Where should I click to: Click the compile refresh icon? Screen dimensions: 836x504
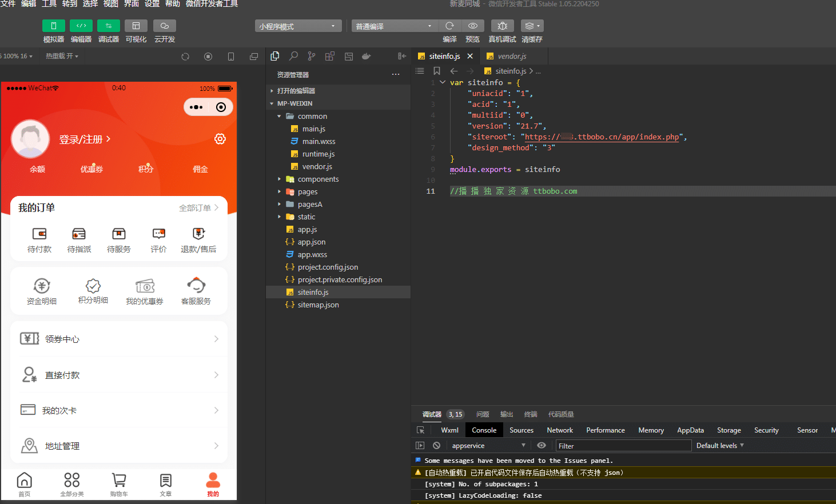coord(449,26)
